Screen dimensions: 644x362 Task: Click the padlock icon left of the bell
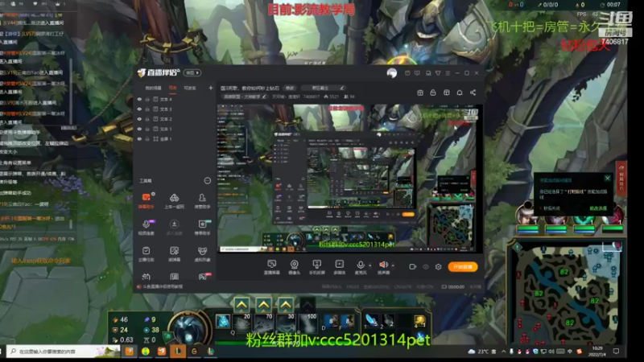(x=433, y=93)
